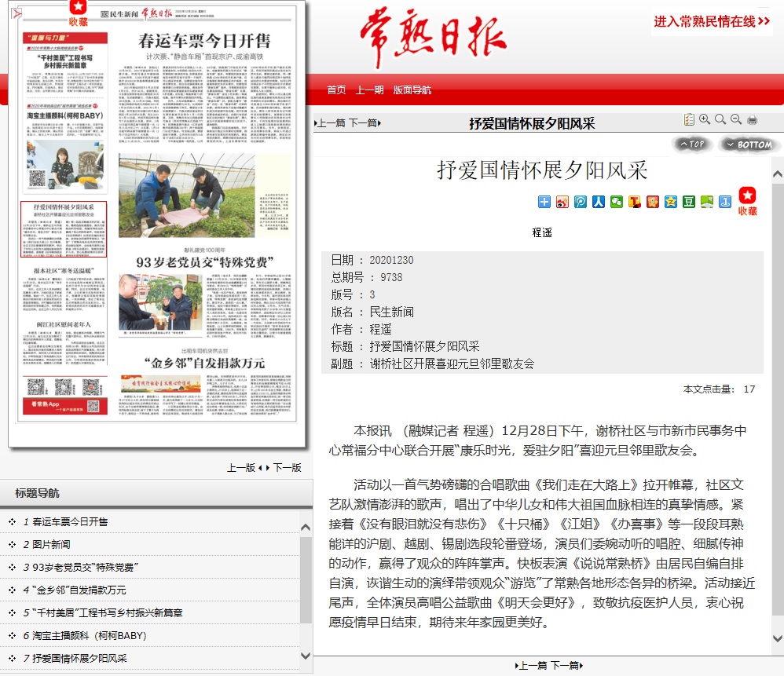Go to next page via 下一版

pyautogui.click(x=288, y=468)
